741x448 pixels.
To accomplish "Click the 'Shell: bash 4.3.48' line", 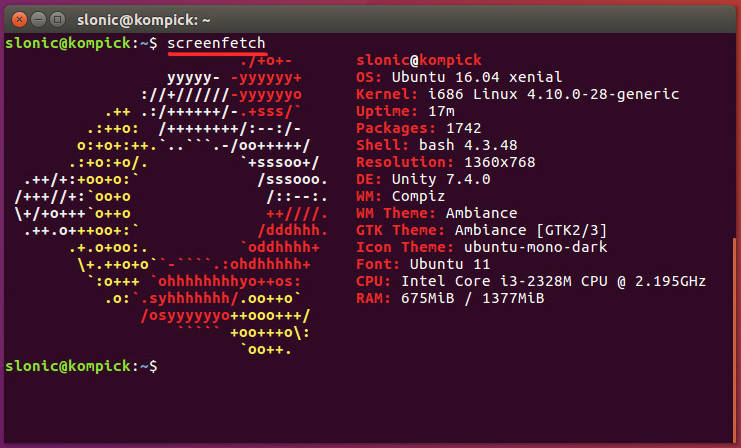I will tap(437, 145).
